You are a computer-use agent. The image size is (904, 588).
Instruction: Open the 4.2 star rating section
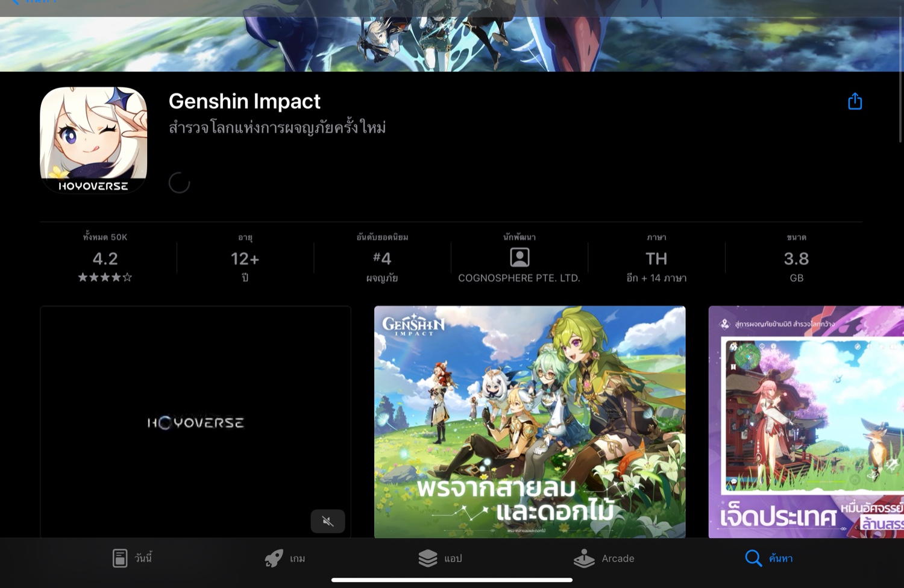[105, 258]
